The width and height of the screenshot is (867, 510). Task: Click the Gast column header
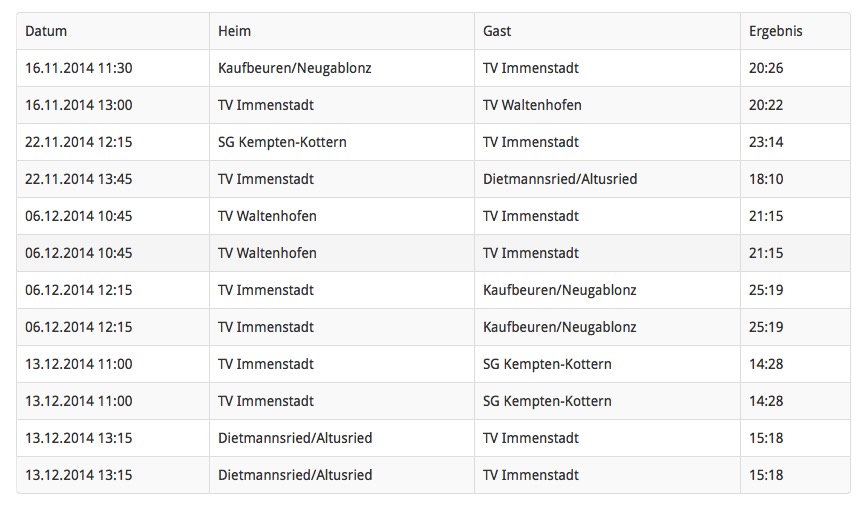click(x=607, y=31)
